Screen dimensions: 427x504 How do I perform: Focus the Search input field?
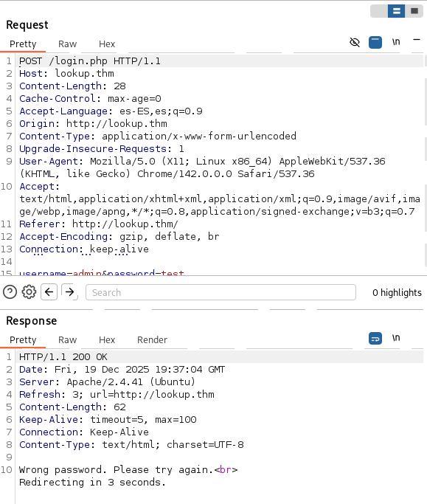click(x=221, y=292)
